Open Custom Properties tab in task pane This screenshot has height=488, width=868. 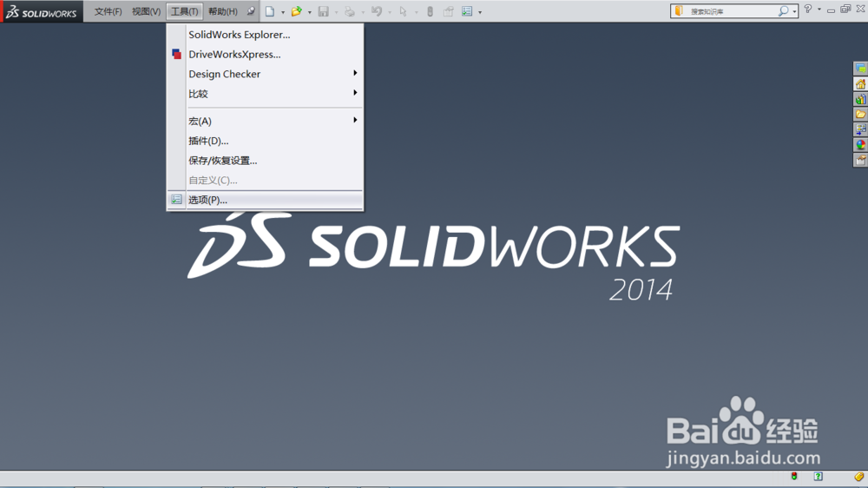860,161
